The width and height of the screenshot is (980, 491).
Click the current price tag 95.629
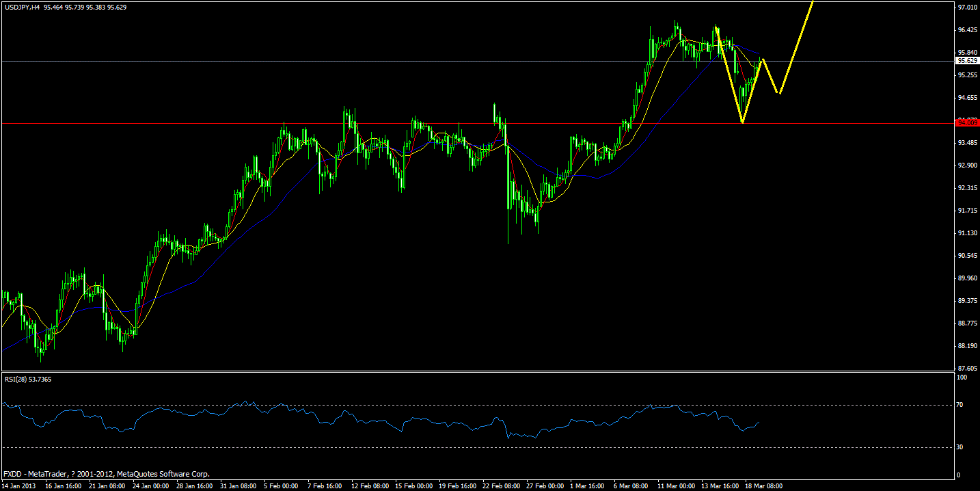pos(967,61)
